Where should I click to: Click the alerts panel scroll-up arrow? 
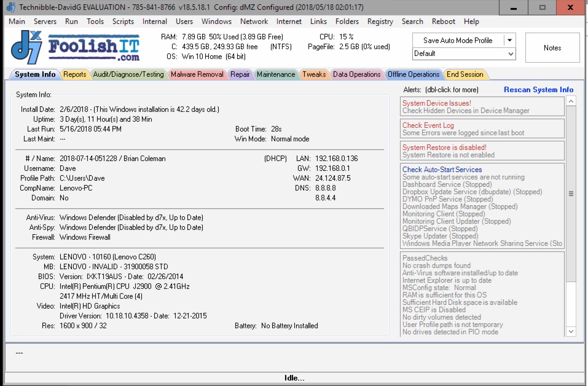tap(571, 101)
